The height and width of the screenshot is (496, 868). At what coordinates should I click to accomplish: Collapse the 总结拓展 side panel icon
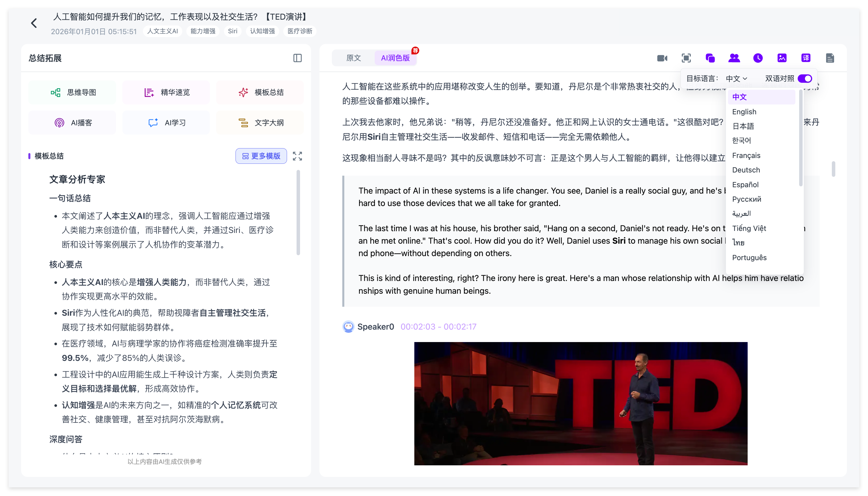click(x=297, y=58)
